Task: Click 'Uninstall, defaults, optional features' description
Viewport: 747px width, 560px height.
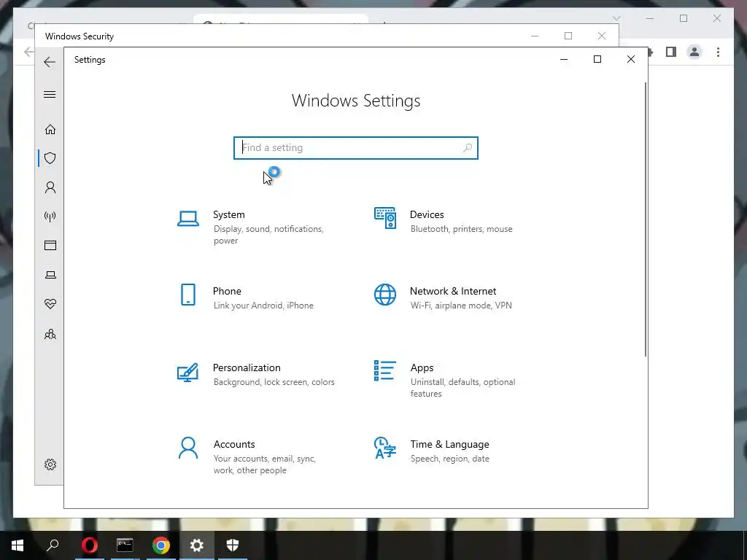Action: click(x=463, y=388)
